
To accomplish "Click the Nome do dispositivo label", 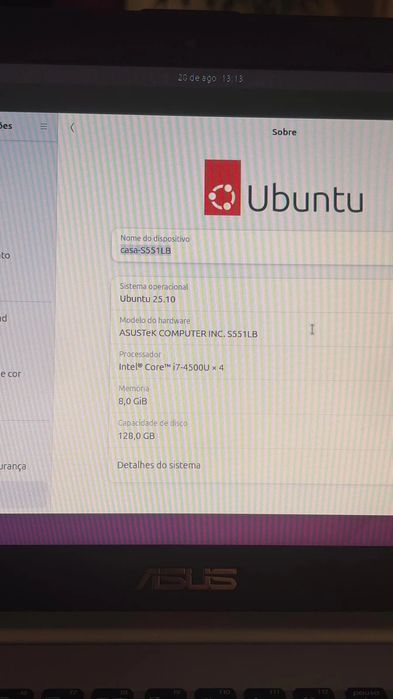I will pos(155,238).
